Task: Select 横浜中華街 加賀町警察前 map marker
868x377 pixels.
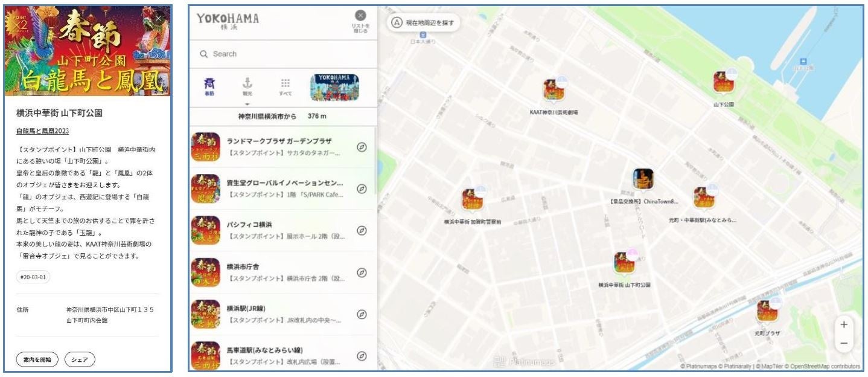Action: (x=473, y=199)
